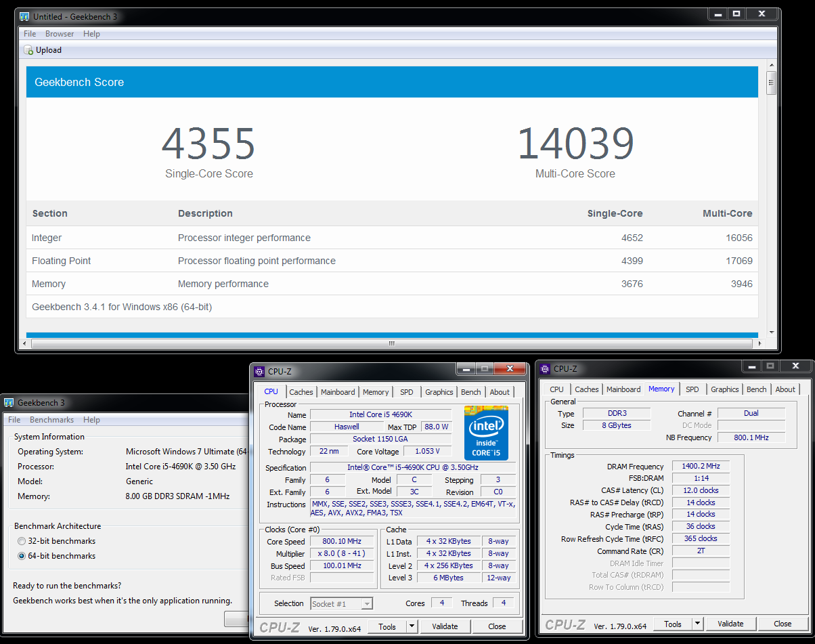
Task: Open Tools dropdown arrow in CPU-Z processor window
Action: (x=412, y=626)
